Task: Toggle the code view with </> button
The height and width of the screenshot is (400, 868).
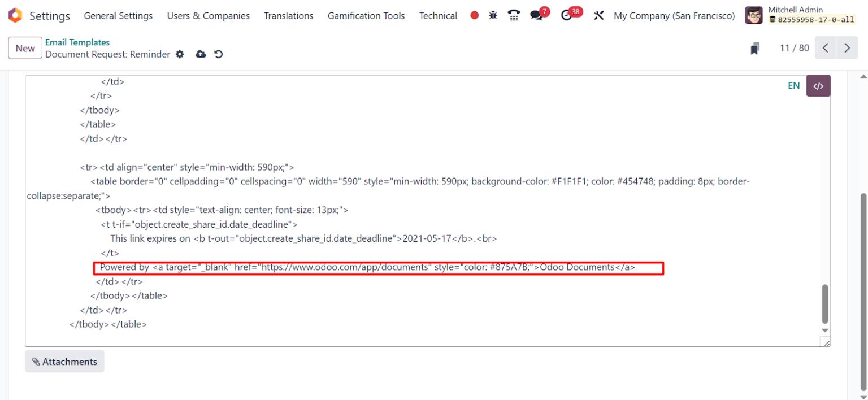Action: pos(818,85)
